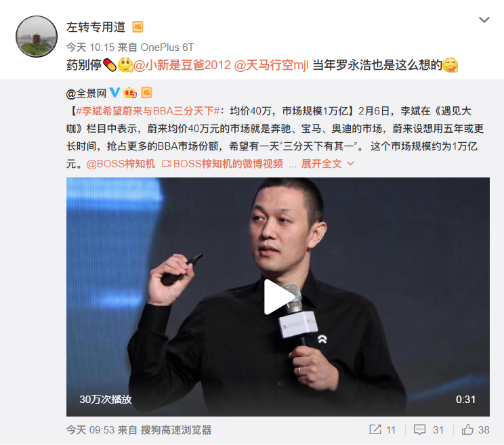Click the orange 福 badge beside 左转专用道
The image size is (504, 445).
[x=138, y=27]
